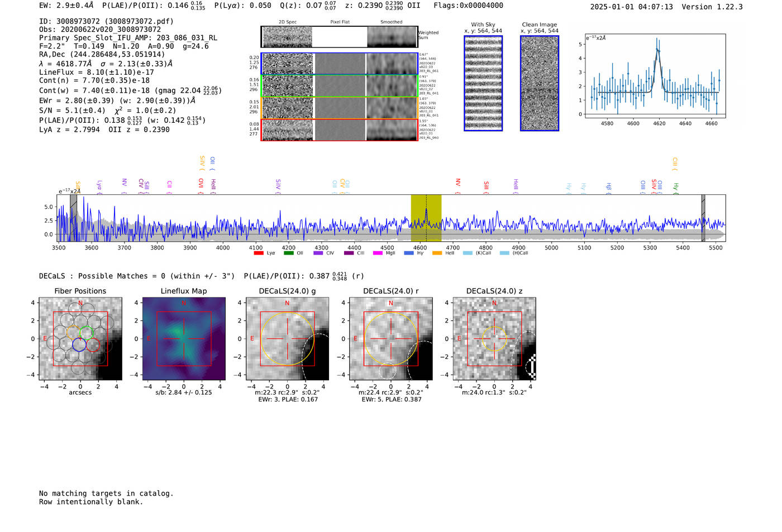Open the Fiber Positions map
Image resolution: width=782 pixels, height=532 pixels.
(80, 339)
